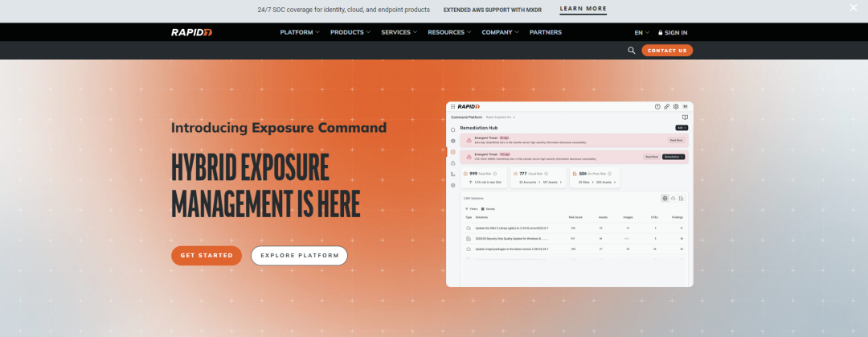Image resolution: width=868 pixels, height=337 pixels.
Task: Expand the PRODUCTS navigation dropdown
Action: (350, 32)
